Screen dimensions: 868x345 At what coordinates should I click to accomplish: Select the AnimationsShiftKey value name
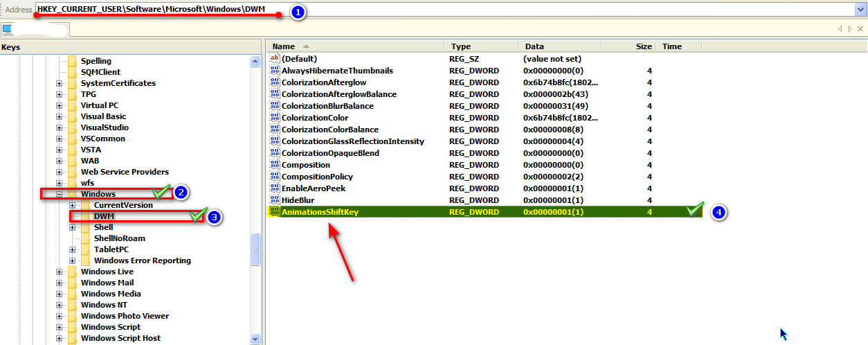[x=320, y=212]
